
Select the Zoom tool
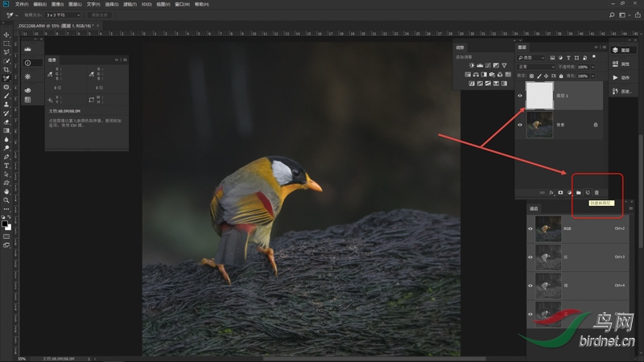click(x=6, y=200)
